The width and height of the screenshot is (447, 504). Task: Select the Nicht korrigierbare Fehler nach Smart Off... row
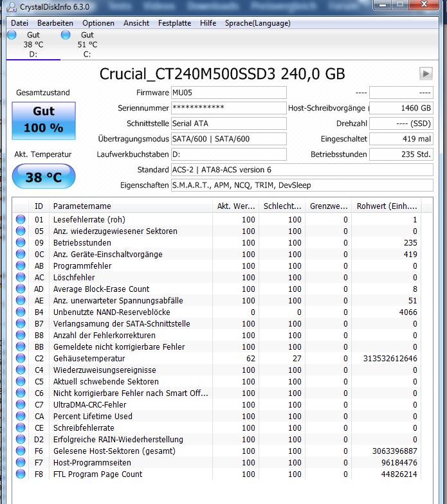(217, 393)
